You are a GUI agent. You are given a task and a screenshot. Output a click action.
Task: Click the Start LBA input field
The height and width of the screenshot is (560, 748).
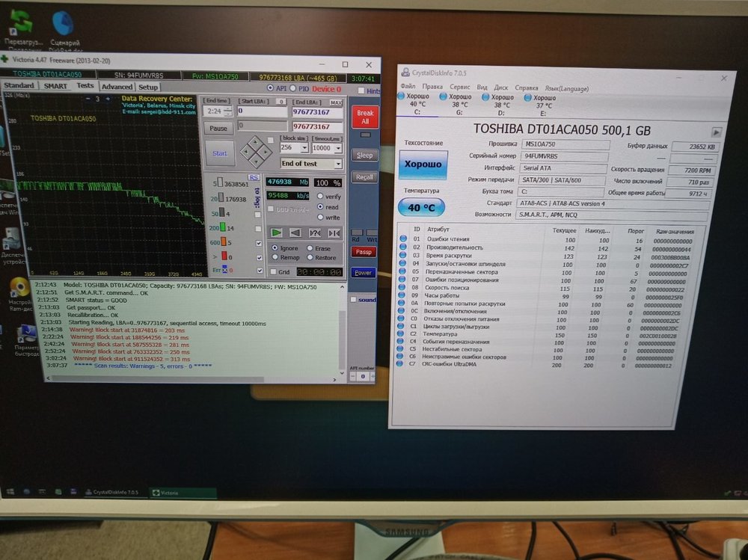coord(262,111)
